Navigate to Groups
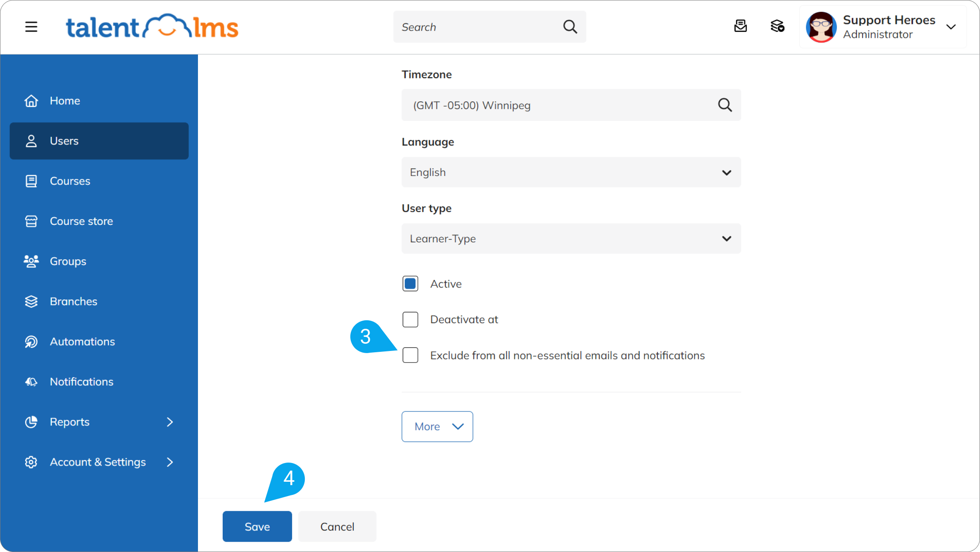The height and width of the screenshot is (552, 980). tap(99, 261)
